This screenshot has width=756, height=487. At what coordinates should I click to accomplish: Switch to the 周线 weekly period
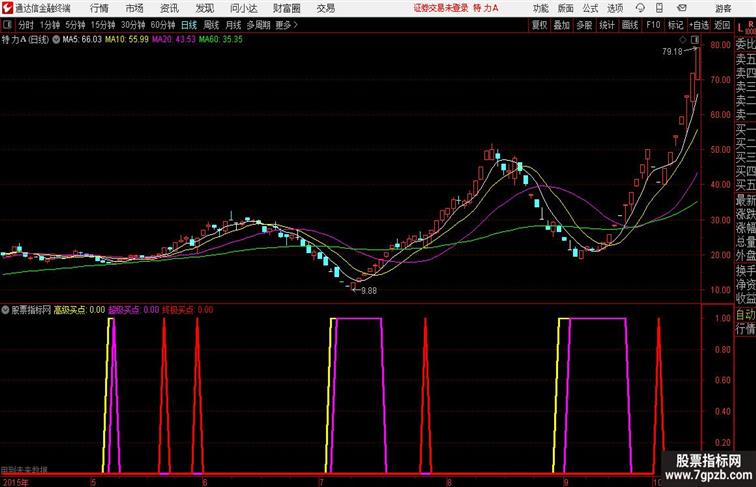pos(211,25)
